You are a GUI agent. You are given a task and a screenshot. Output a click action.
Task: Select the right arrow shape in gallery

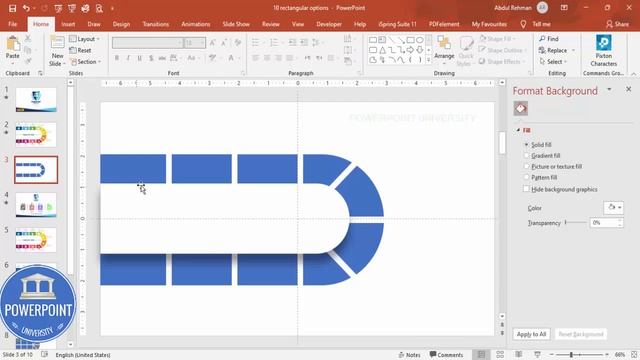tap(410, 50)
